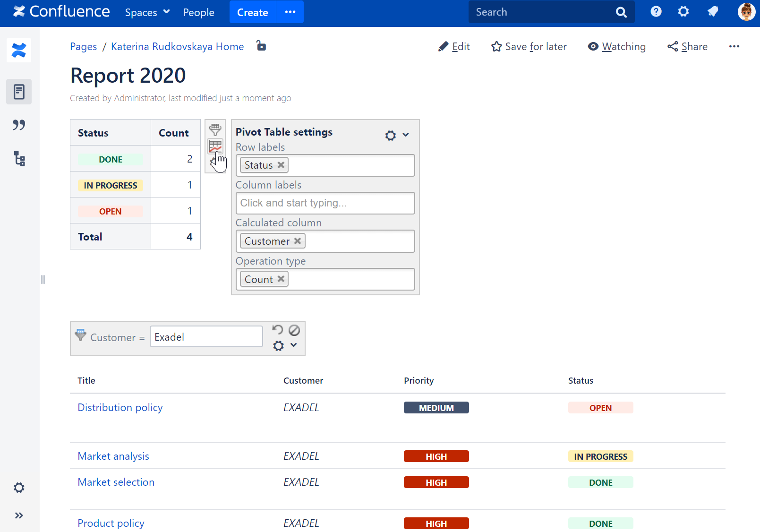Open the Help question mark icon
Screen dimensions: 760x532
[x=656, y=12]
